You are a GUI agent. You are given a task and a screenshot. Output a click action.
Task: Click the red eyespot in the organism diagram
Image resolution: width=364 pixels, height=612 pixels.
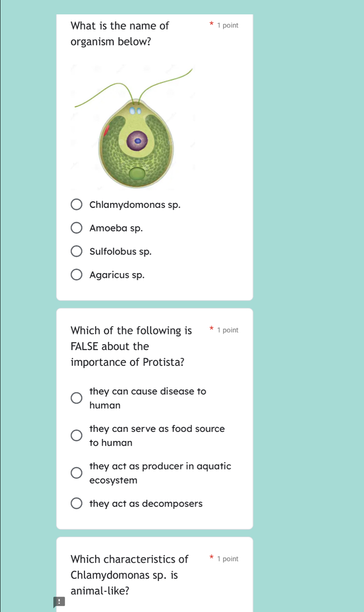[106, 131]
